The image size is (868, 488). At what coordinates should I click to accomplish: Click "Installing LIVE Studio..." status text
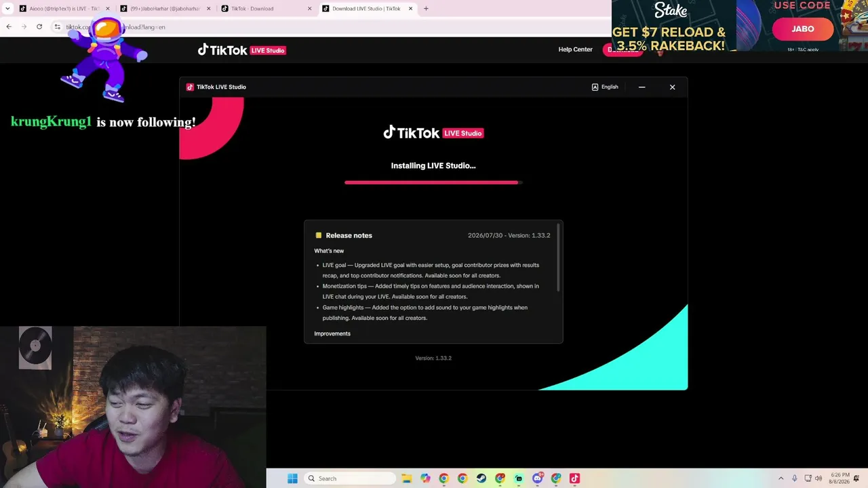tap(433, 165)
